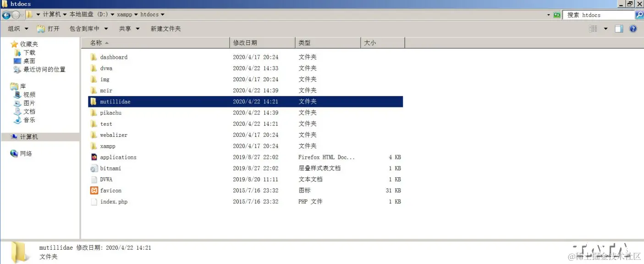644x264 pixels.
Task: Select the img folder icon
Action: [x=94, y=79]
